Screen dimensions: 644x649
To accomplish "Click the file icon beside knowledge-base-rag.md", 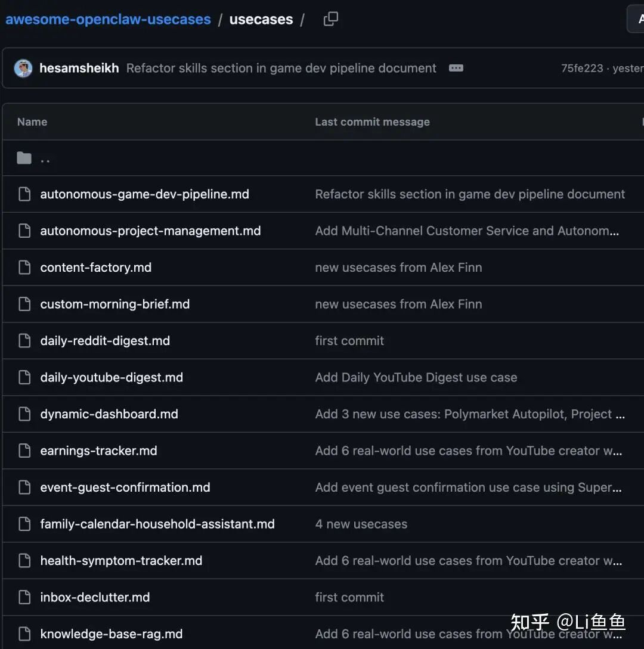I will click(x=24, y=634).
